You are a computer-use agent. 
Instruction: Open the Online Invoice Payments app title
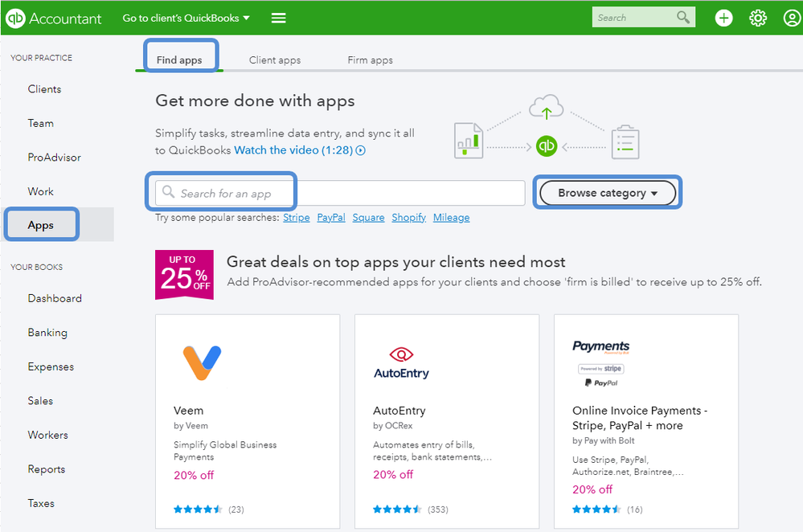coord(640,418)
